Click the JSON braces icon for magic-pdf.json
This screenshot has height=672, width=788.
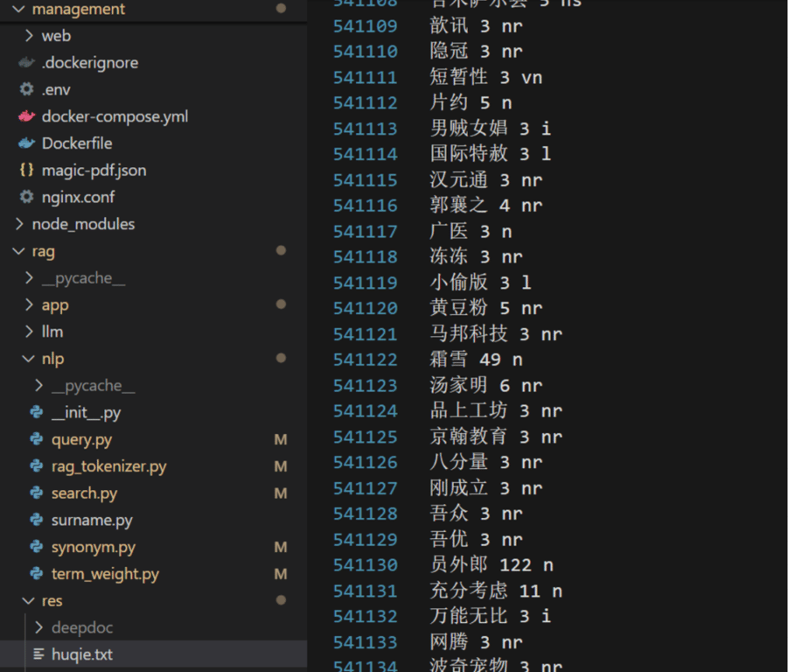tap(26, 170)
